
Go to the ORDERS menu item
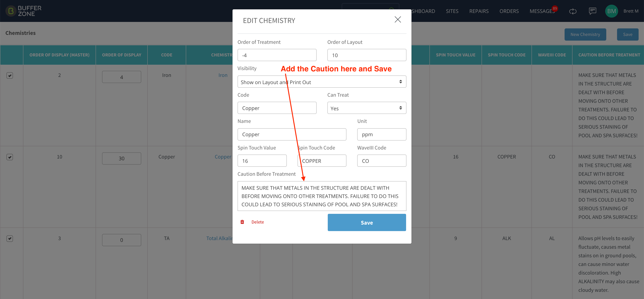pyautogui.click(x=509, y=11)
